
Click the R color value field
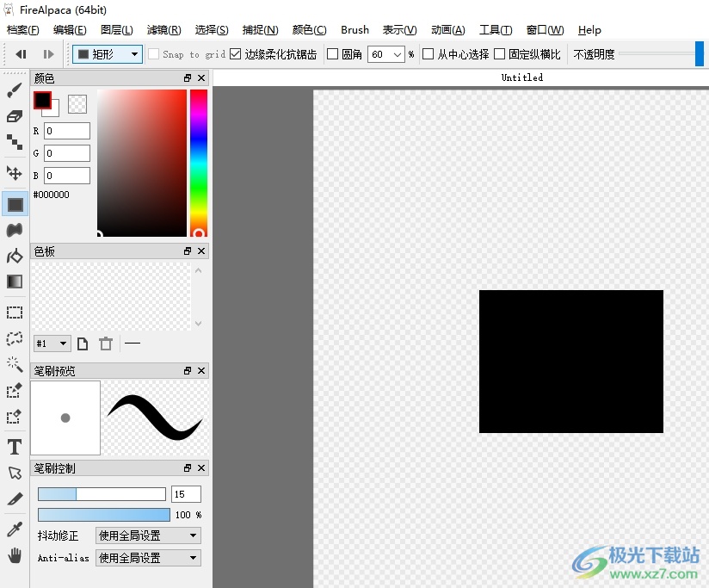67,131
